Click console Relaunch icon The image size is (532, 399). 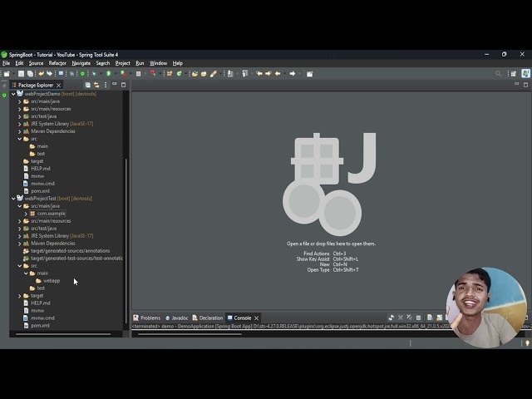[392, 318]
